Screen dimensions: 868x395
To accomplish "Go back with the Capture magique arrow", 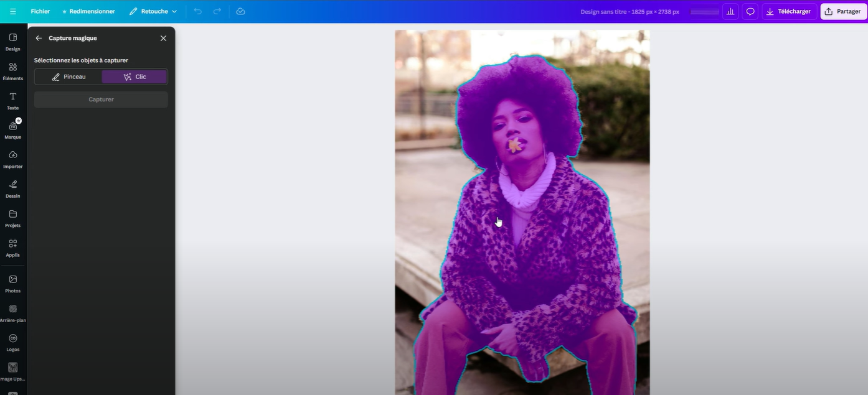I will click(x=39, y=38).
